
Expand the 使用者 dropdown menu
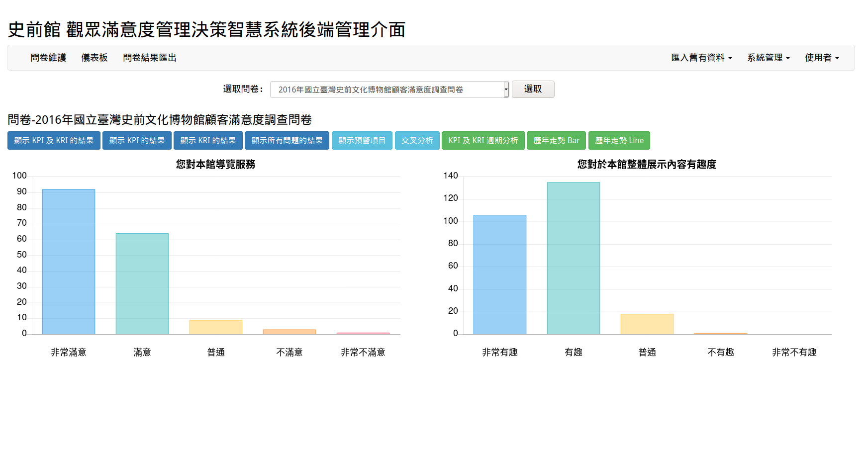(822, 58)
